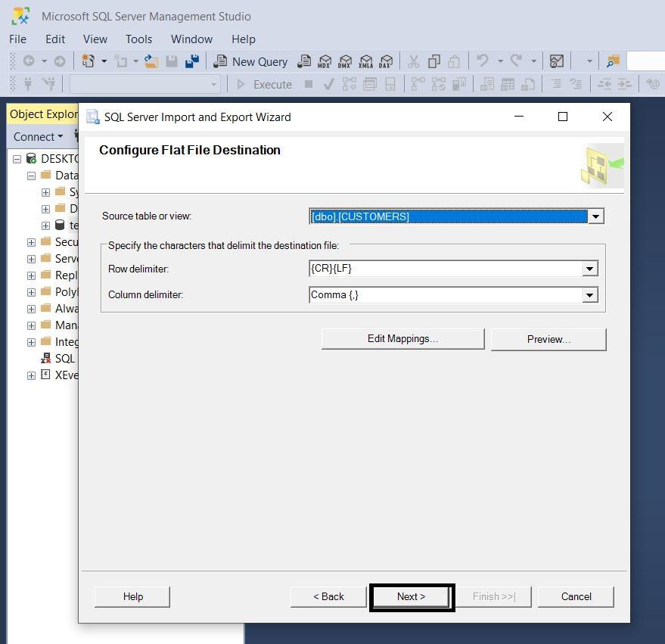The image size is (665, 644).
Task: Expand the PolyBase folder node
Action: click(31, 292)
